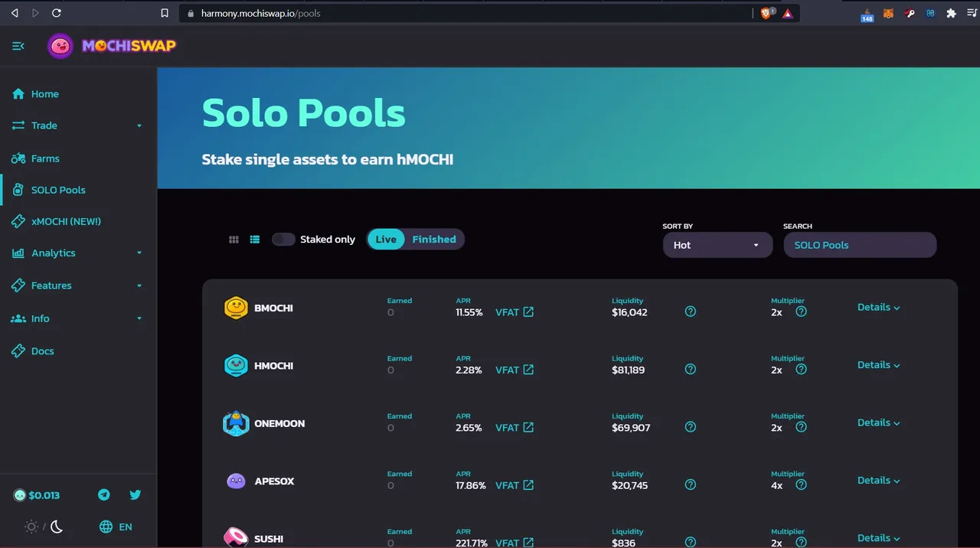The height and width of the screenshot is (548, 980).
Task: Open VFAT link for SUSHI
Action: [x=514, y=543]
